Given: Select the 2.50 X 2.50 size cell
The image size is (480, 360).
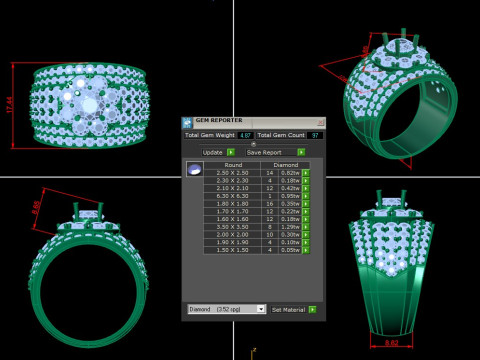Looking at the screenshot, I should click(232, 173).
